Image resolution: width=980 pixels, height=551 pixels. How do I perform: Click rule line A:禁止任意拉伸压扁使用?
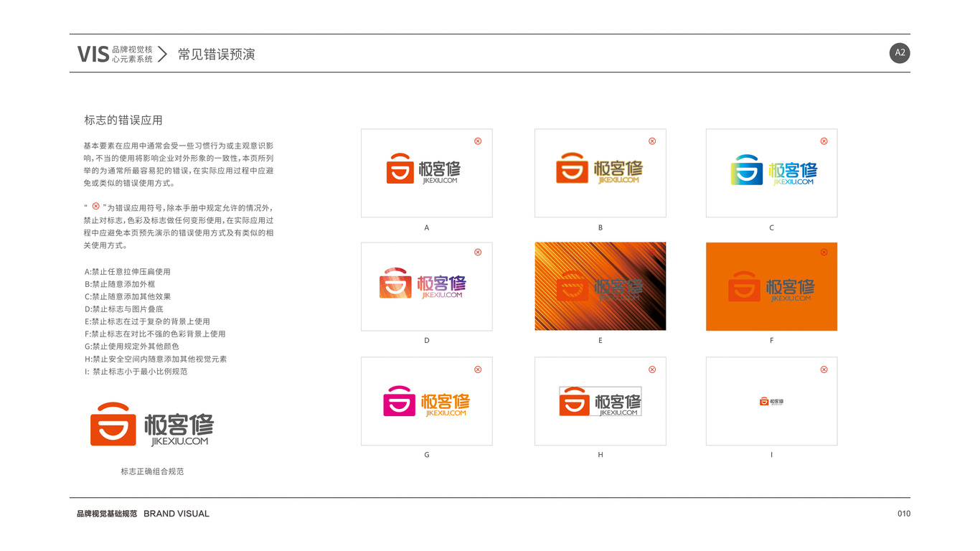click(128, 272)
